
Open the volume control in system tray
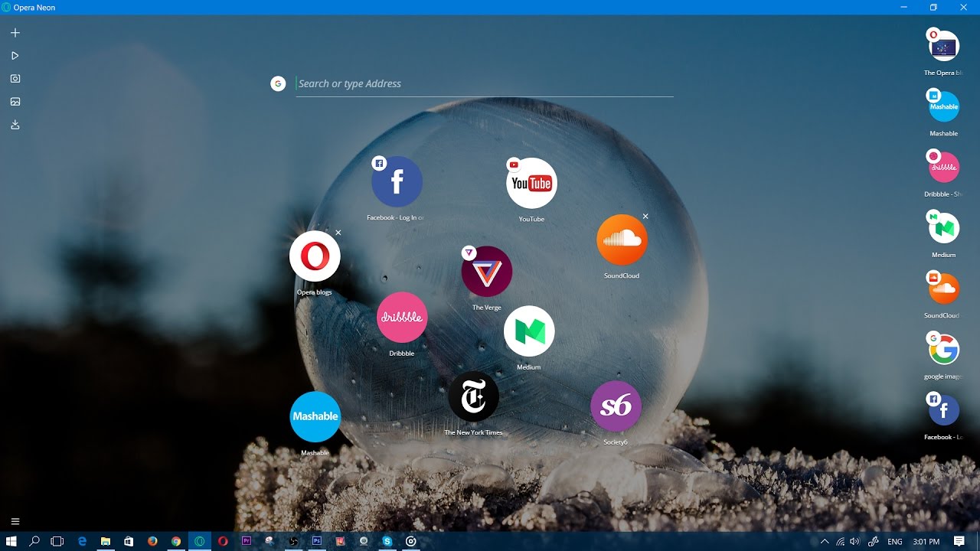[x=854, y=541]
